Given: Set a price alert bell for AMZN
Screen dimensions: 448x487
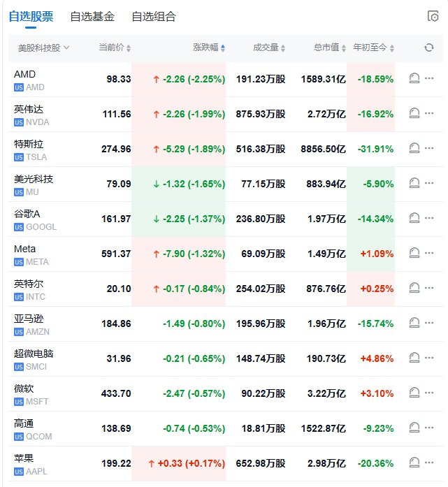Looking at the screenshot, I should 414,323.
